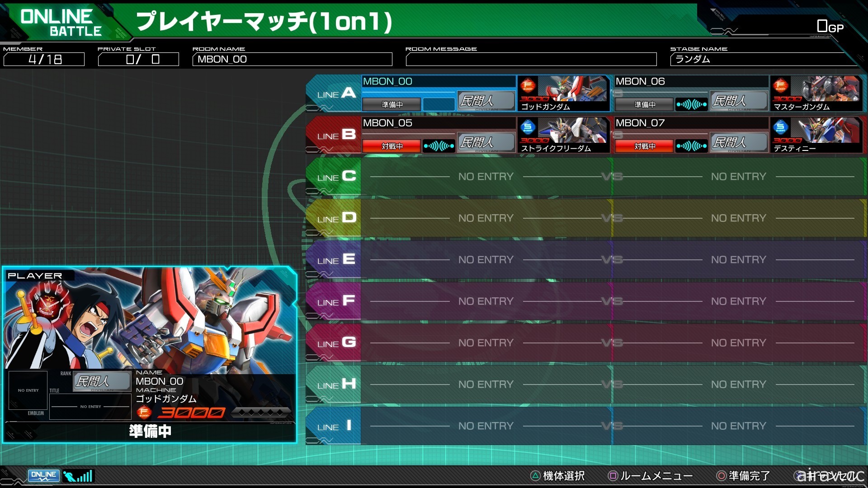
Task: Click Line C right NO ENTRY slot
Action: 739,177
